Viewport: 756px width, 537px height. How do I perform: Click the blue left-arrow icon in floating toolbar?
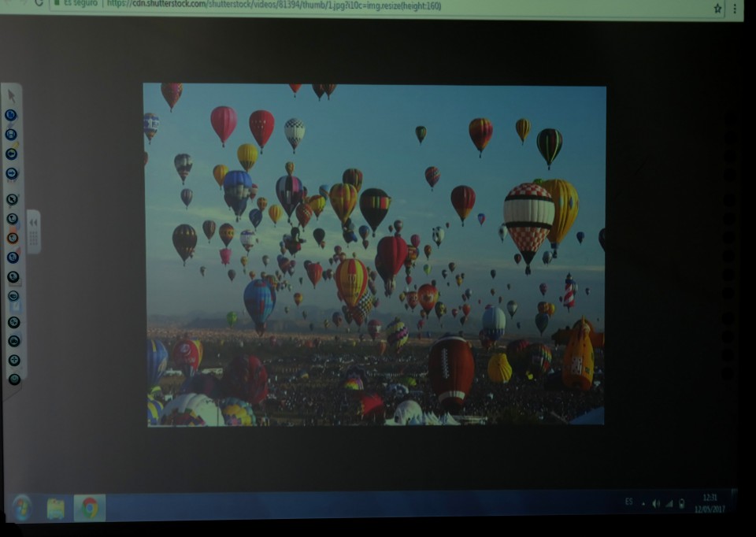[12, 154]
